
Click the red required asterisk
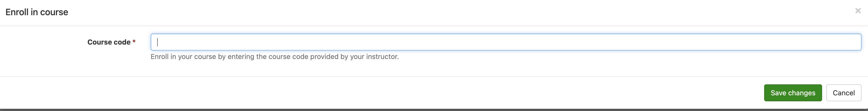point(134,42)
